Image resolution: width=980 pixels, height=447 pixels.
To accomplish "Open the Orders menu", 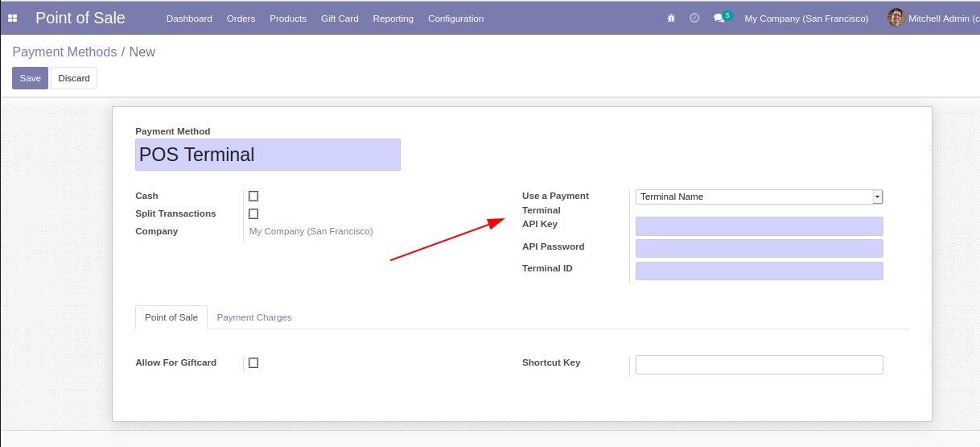I will (x=241, y=18).
